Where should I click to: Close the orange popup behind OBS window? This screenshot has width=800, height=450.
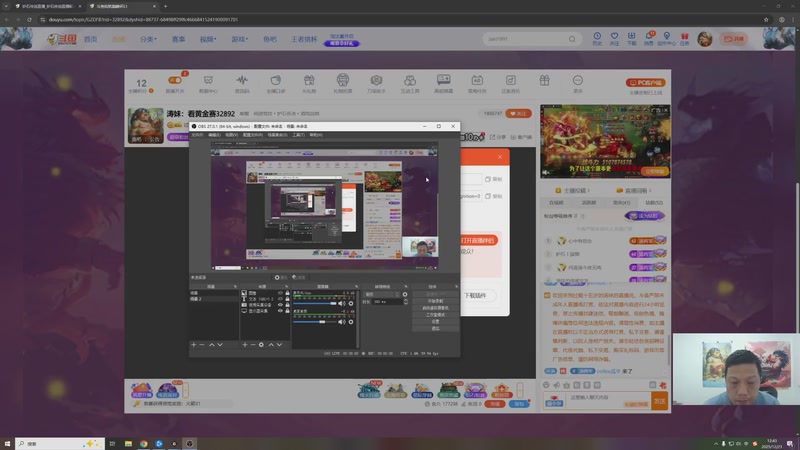click(499, 157)
